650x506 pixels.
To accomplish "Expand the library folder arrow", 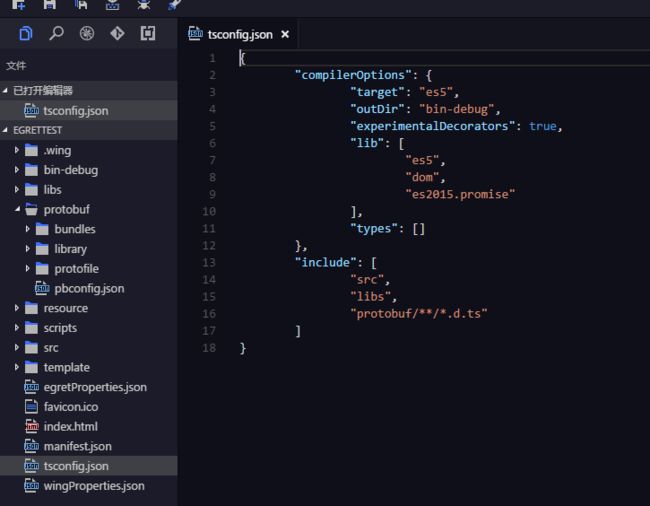I will (x=27, y=249).
